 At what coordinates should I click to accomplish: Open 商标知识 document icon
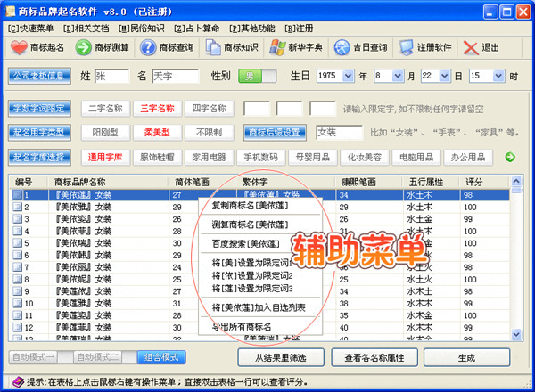(213, 47)
